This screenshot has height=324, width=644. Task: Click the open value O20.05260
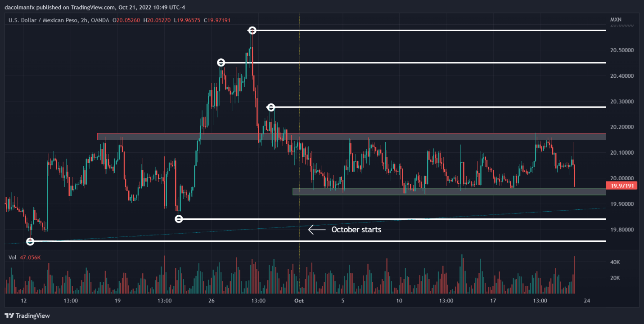point(126,20)
